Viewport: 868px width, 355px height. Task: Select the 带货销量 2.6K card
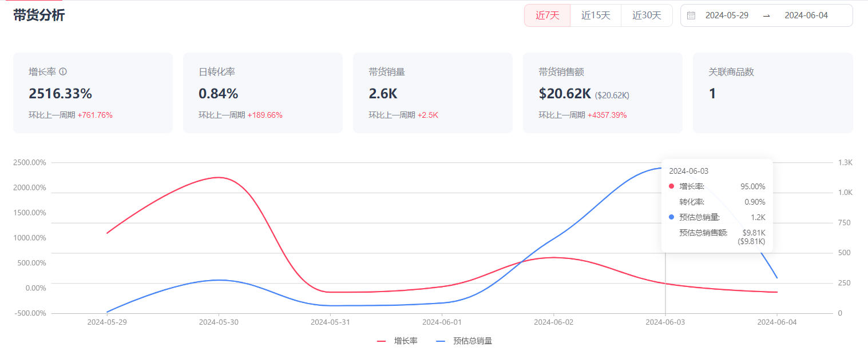pyautogui.click(x=433, y=93)
